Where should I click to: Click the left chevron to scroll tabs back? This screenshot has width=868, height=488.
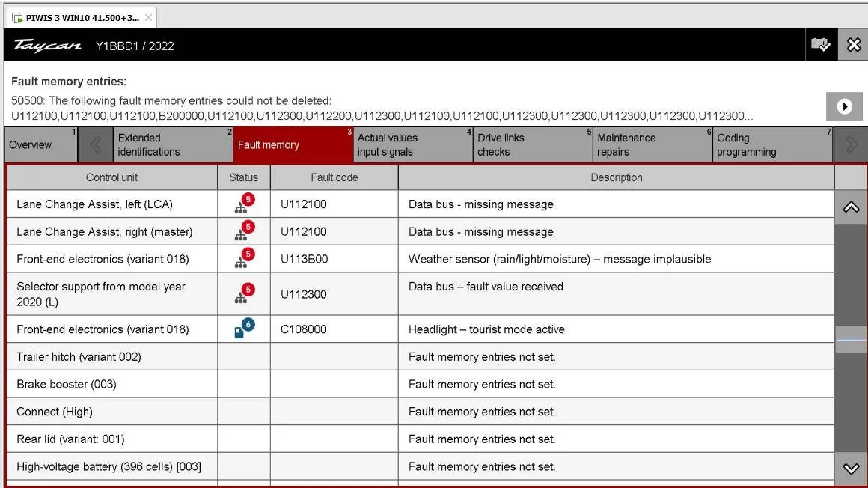click(95, 144)
